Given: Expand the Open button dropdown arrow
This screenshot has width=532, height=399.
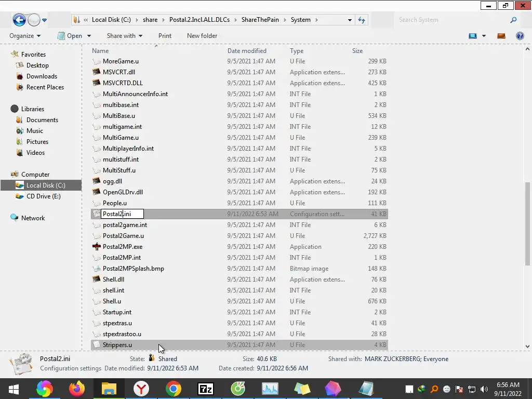Looking at the screenshot, I should click(89, 36).
